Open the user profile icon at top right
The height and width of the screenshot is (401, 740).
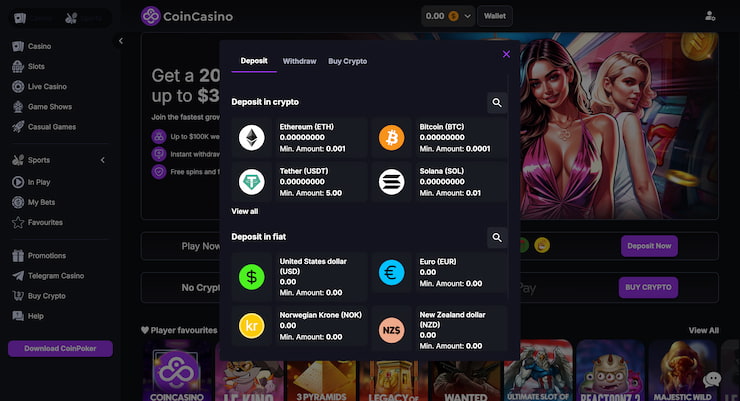coord(710,16)
